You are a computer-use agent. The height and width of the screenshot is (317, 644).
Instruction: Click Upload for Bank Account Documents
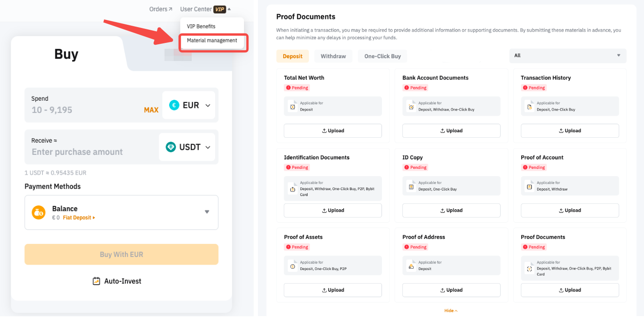click(451, 131)
